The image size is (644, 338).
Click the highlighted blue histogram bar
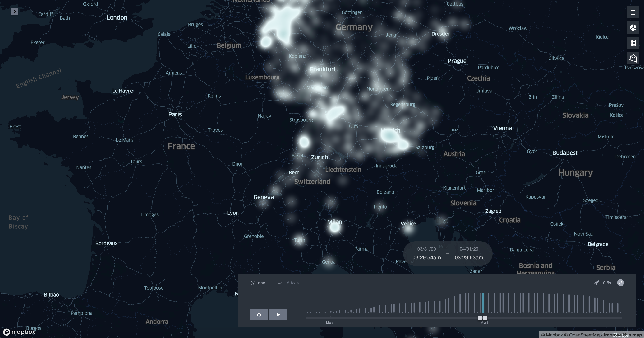pyautogui.click(x=483, y=303)
